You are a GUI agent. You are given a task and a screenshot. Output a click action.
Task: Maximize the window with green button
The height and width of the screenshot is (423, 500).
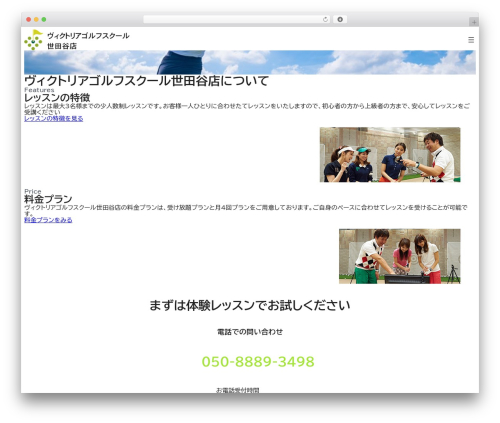click(x=44, y=19)
